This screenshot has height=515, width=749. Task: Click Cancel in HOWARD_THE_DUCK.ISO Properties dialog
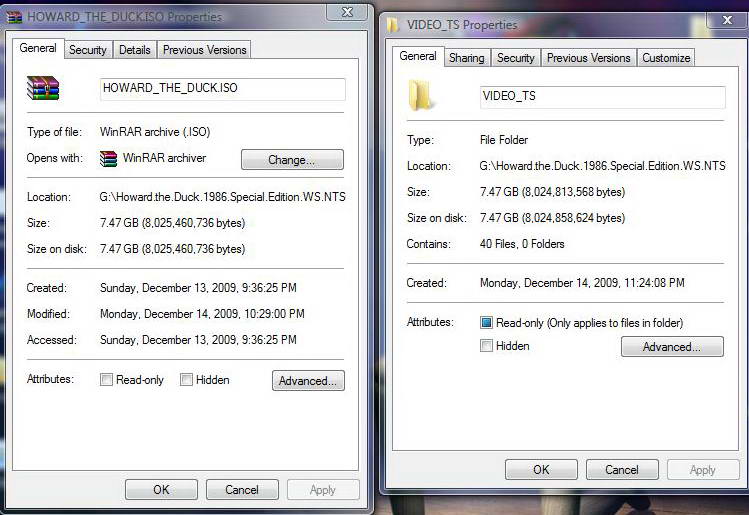242,490
